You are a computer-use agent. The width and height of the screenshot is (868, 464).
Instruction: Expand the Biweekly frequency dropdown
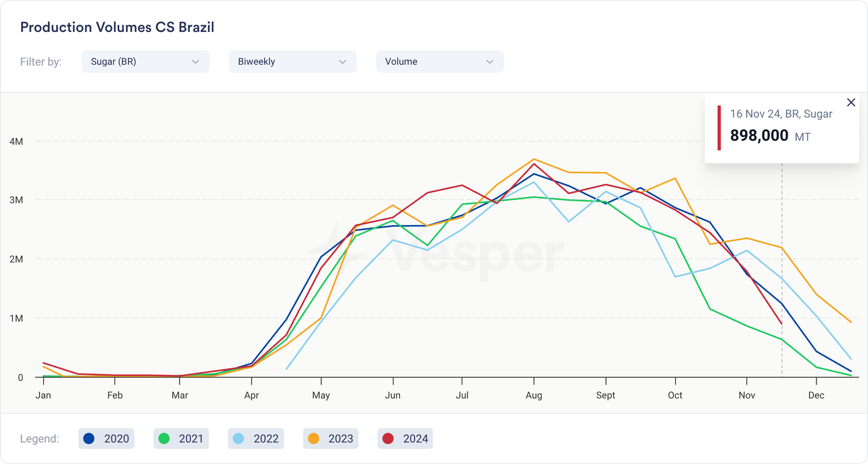click(x=292, y=62)
